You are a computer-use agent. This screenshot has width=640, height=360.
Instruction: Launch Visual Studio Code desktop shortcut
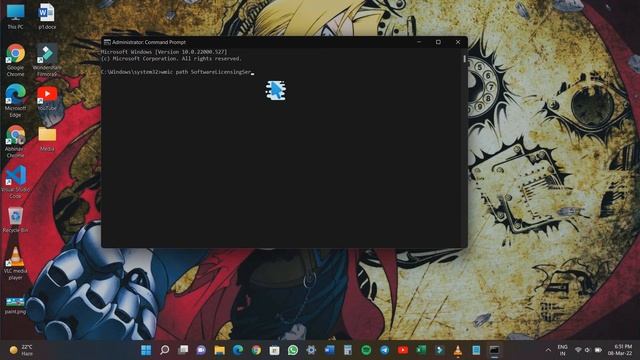(x=16, y=182)
